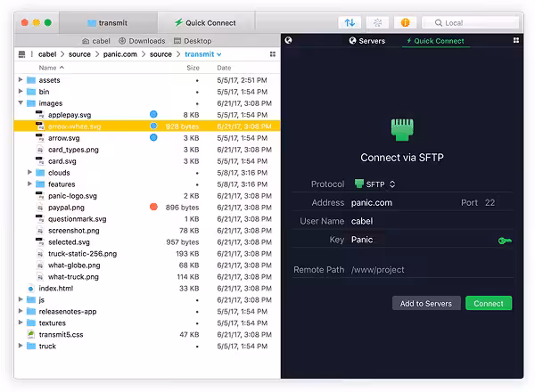
Task: Collapse the images folder
Action: coord(21,103)
